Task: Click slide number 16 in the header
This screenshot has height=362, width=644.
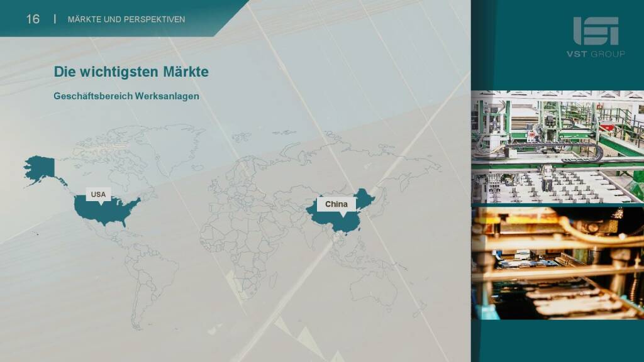Action: pyautogui.click(x=33, y=19)
